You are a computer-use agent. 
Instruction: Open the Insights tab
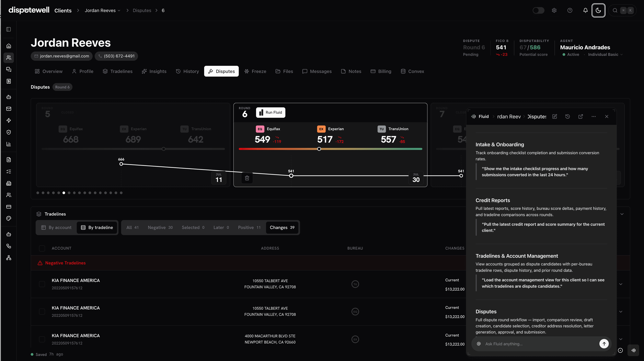(154, 72)
